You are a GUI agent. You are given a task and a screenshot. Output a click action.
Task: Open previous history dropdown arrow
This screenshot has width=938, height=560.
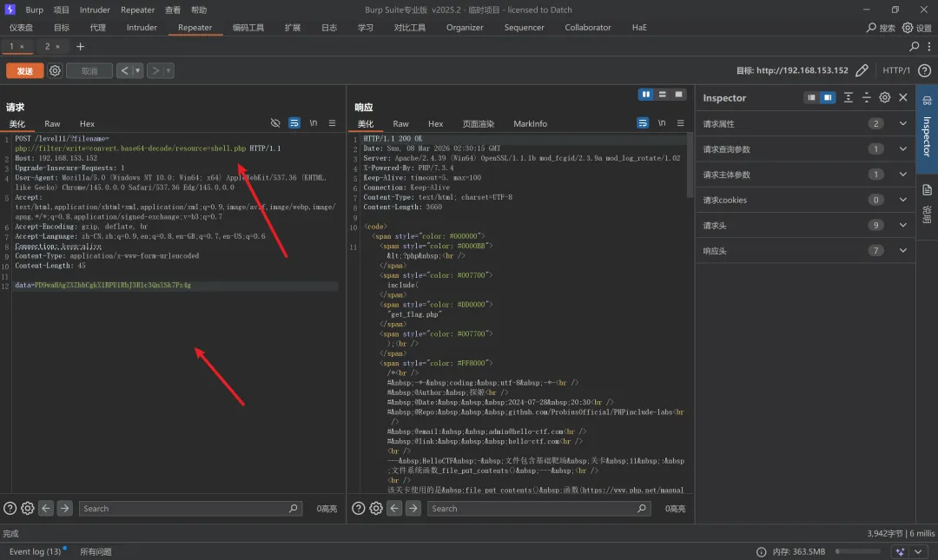point(137,70)
